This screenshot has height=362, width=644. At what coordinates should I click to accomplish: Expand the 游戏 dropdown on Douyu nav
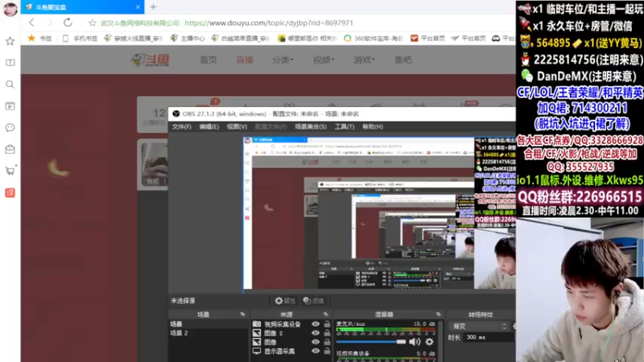[x=364, y=60]
